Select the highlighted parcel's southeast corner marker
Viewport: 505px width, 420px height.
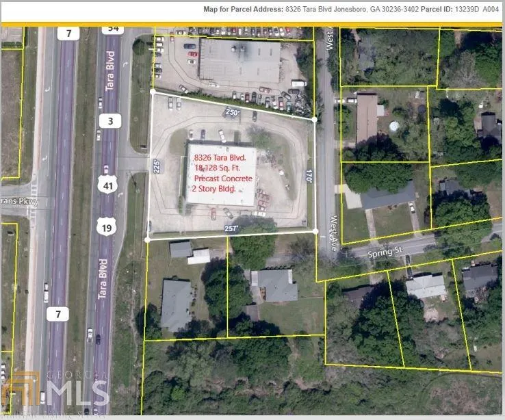(315, 231)
